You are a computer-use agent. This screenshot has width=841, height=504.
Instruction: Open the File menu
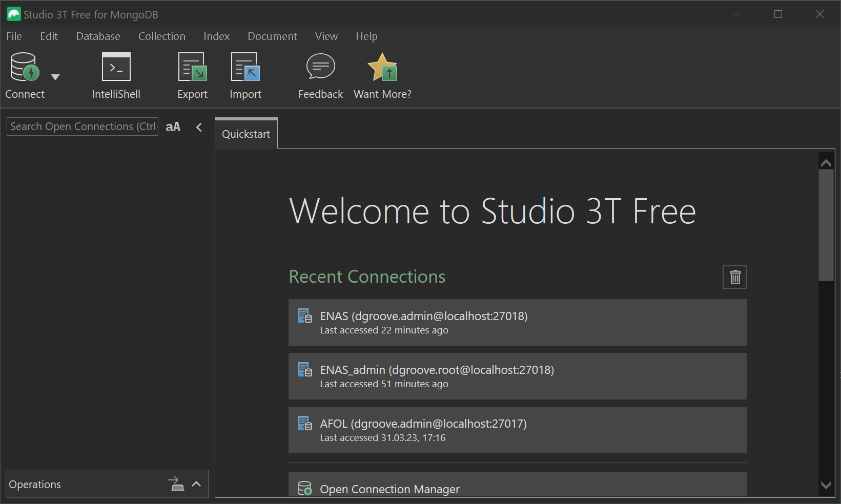pos(14,36)
